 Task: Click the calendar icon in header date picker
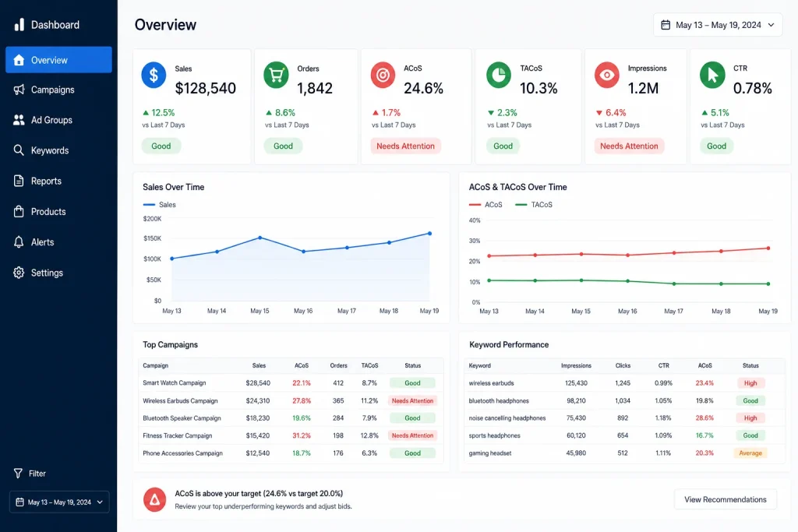pos(666,25)
